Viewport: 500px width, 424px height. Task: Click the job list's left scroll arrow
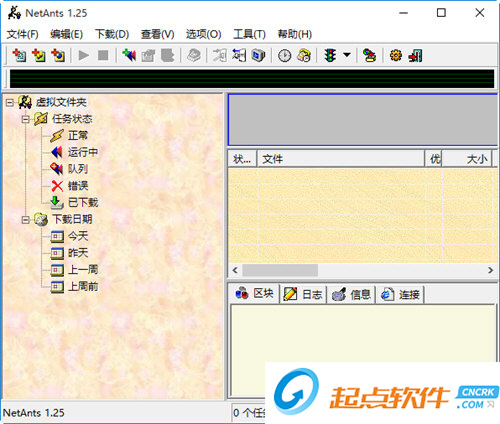pyautogui.click(x=235, y=270)
